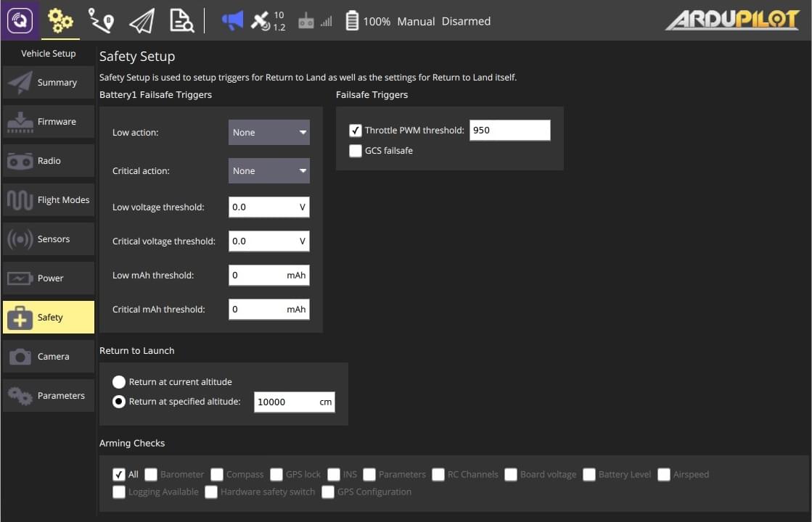812x522 pixels.
Task: Click the battery status indicator
Action: [x=352, y=21]
